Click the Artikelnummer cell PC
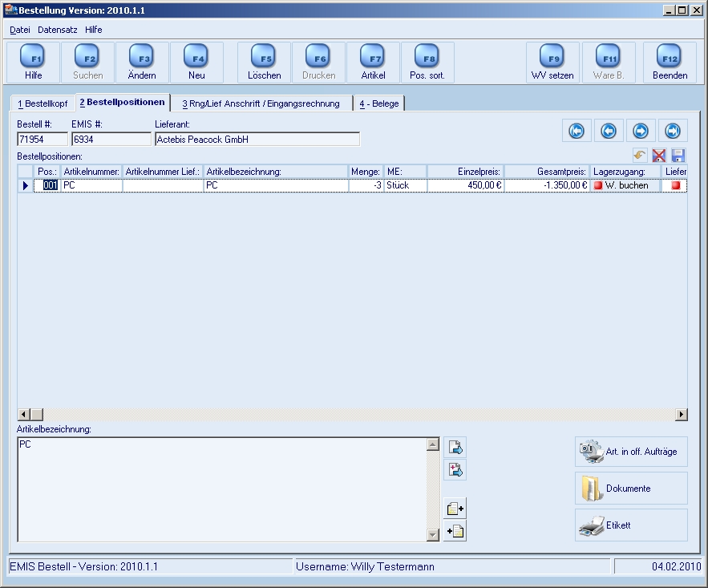 91,185
